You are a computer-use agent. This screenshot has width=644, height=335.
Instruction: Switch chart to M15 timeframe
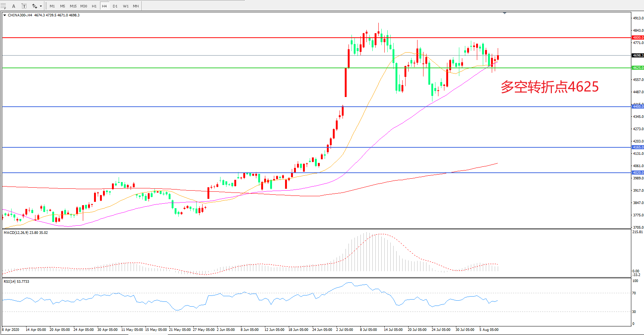click(73, 6)
